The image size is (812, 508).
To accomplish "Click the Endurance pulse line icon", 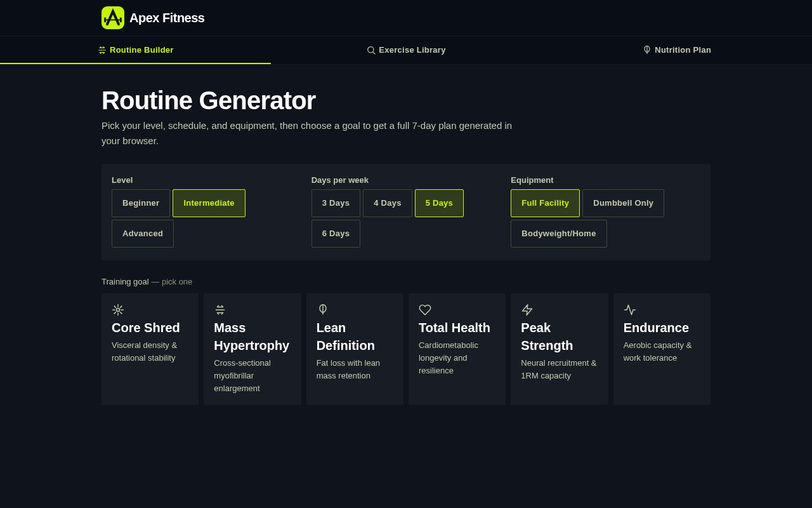I will tap(630, 310).
